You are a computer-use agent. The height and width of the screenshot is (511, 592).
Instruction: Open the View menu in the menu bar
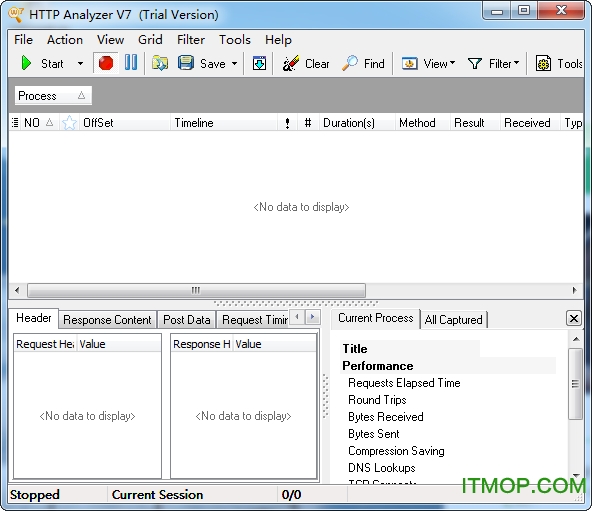[x=110, y=40]
